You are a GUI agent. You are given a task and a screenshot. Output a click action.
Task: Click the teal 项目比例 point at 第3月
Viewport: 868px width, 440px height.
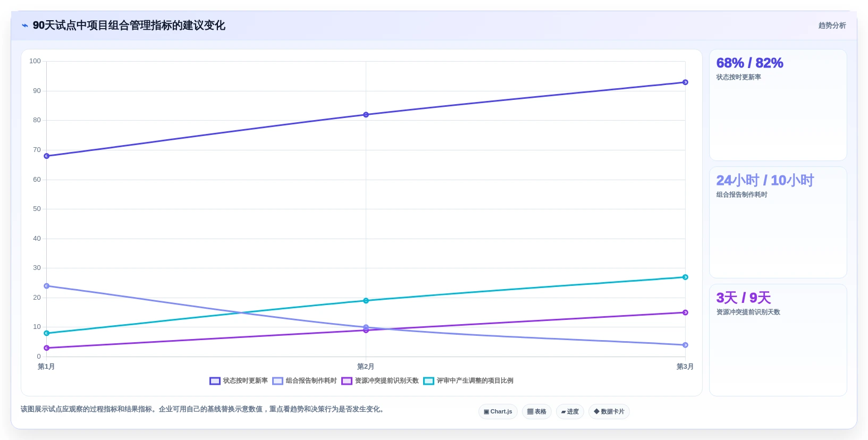(x=685, y=277)
